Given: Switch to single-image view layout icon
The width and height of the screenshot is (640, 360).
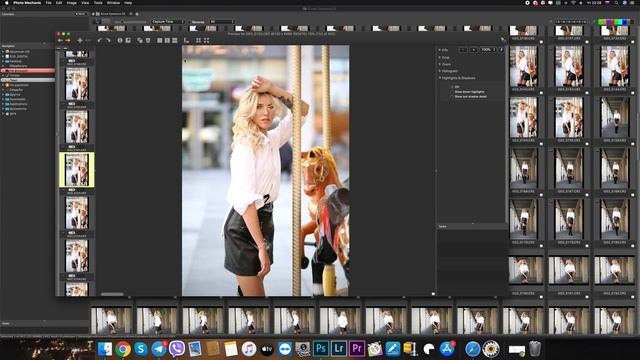Looking at the screenshot, I should pyautogui.click(x=160, y=40).
